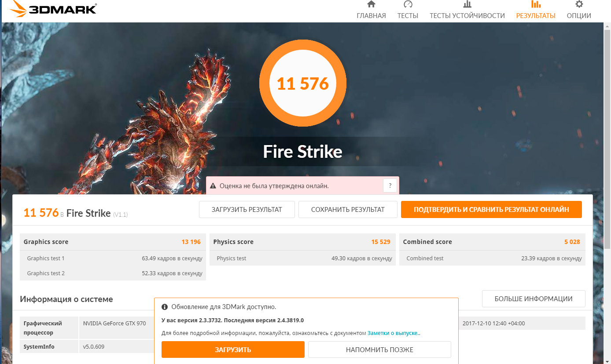Open the Тесты gauge icon

408,4
